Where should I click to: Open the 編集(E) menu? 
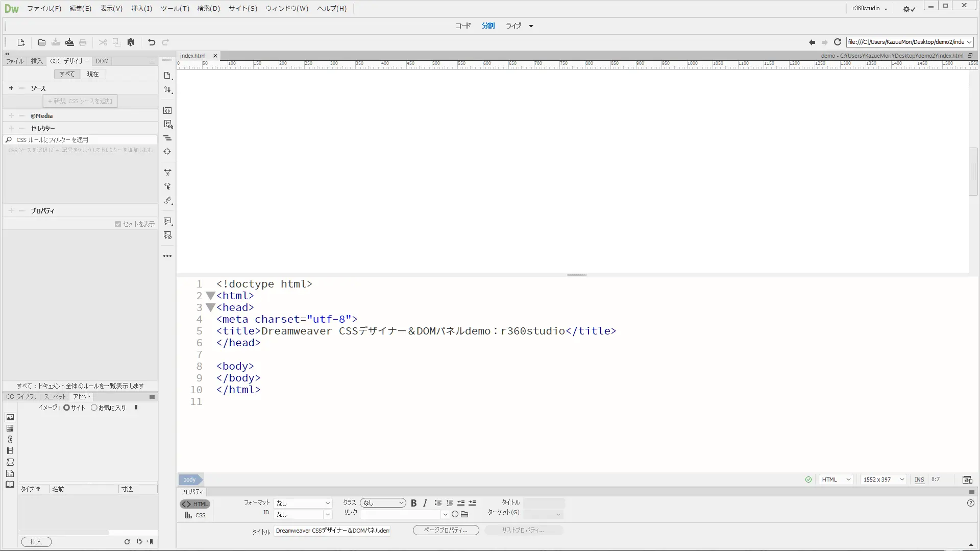pyautogui.click(x=81, y=9)
